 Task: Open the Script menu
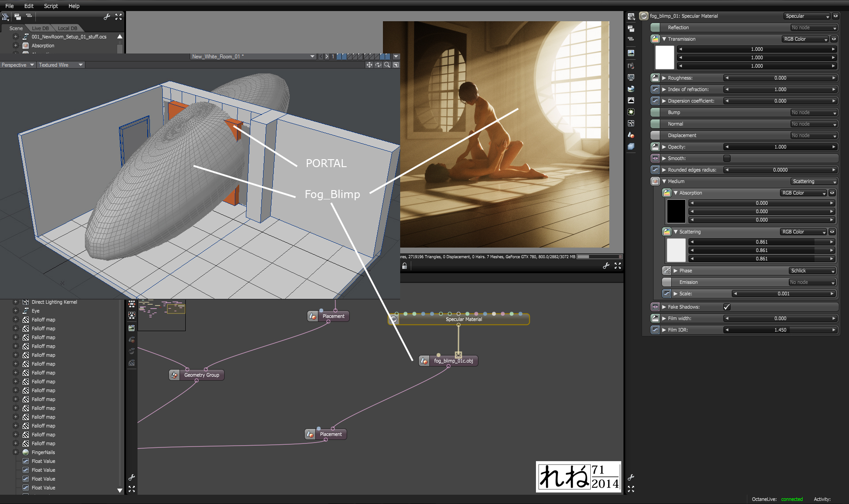pyautogui.click(x=50, y=6)
